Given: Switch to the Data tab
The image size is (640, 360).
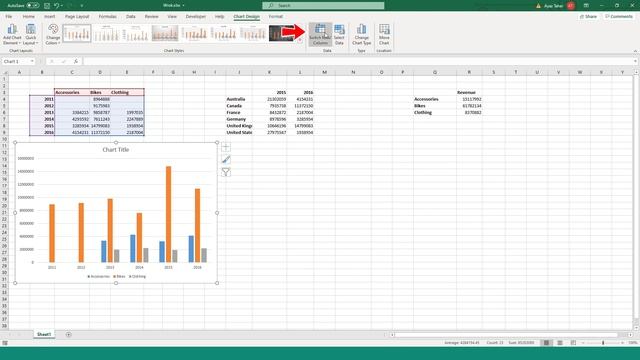Looking at the screenshot, I should (x=131, y=16).
